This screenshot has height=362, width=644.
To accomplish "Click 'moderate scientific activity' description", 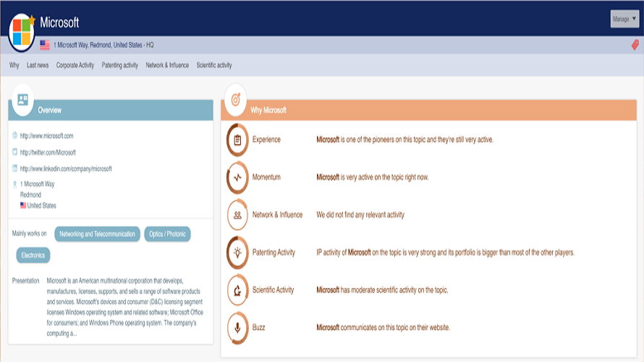I will click(382, 290).
